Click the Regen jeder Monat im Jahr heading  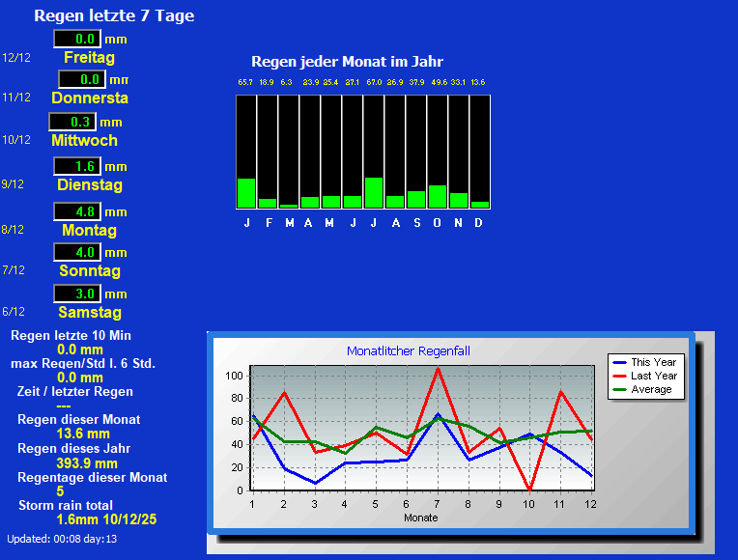pos(347,61)
